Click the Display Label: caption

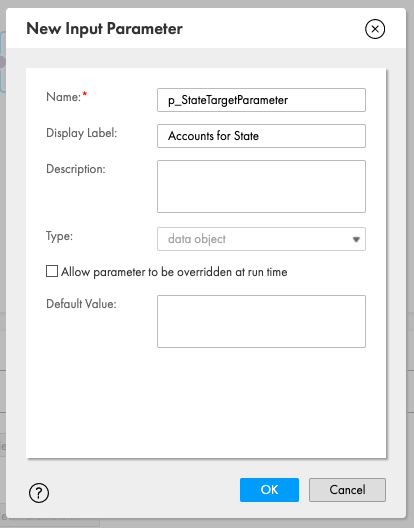point(82,133)
